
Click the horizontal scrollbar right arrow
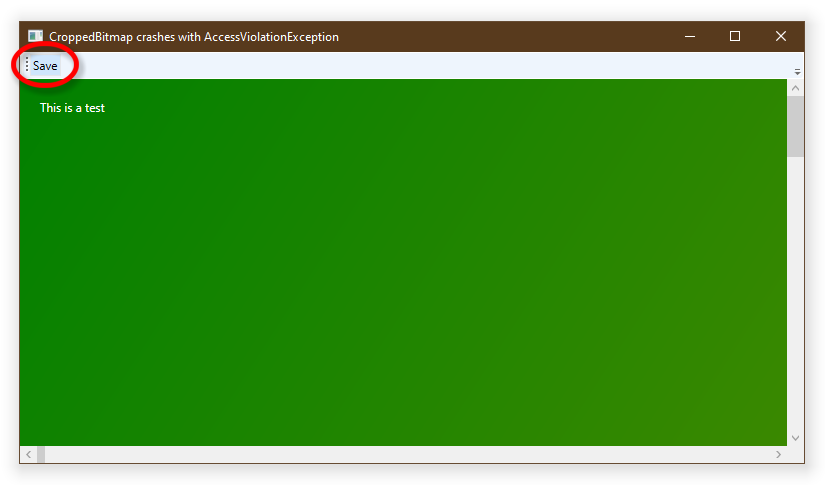778,454
